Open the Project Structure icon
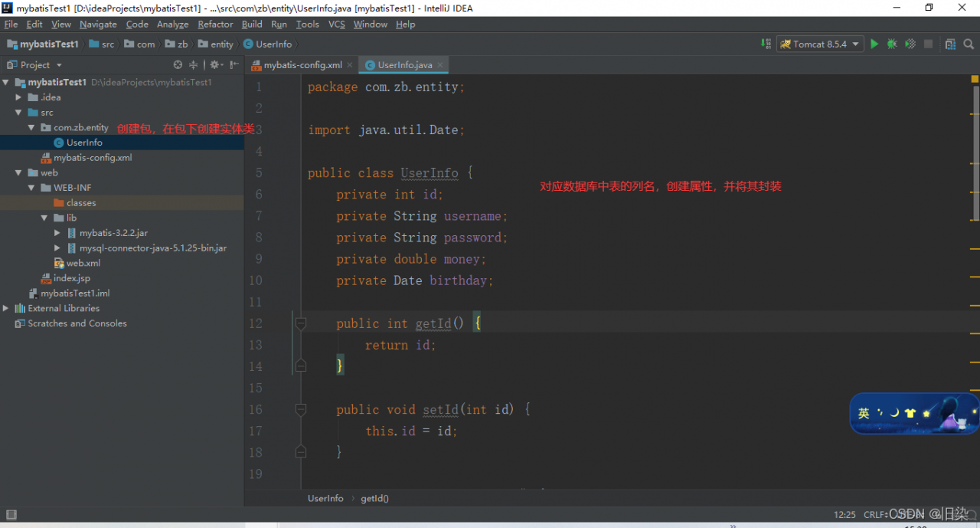 click(950, 44)
